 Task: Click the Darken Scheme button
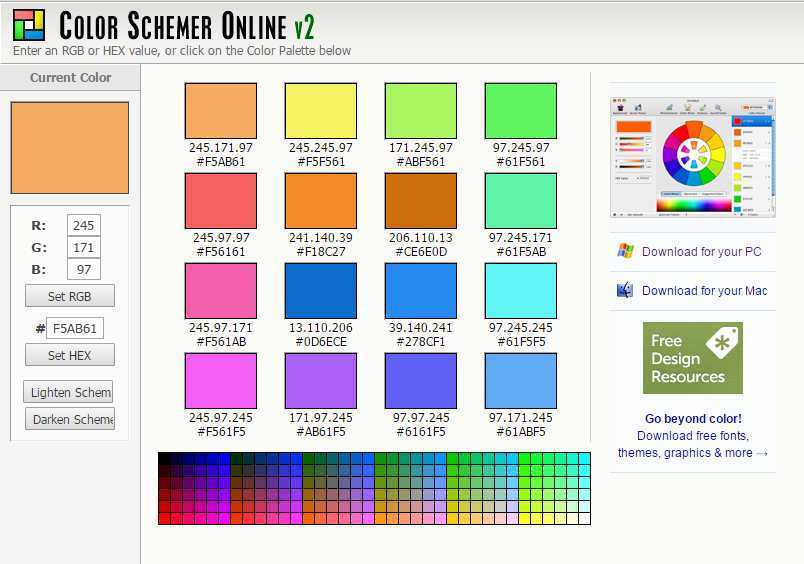point(70,419)
